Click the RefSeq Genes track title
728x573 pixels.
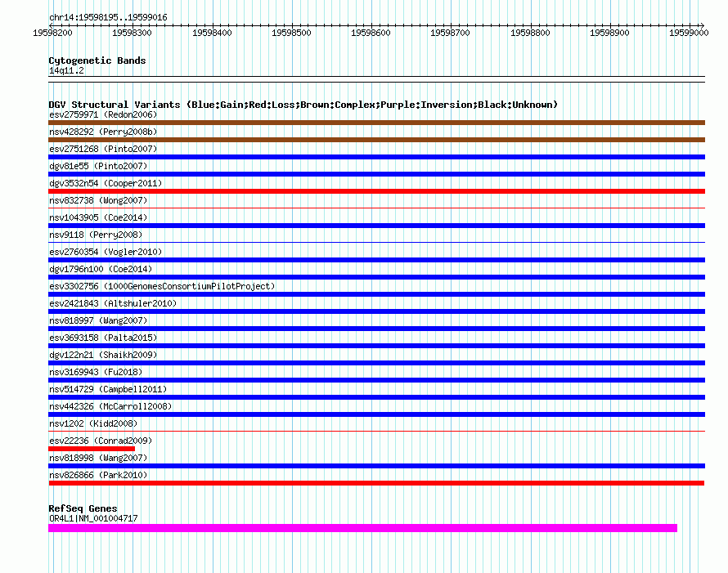[83, 508]
